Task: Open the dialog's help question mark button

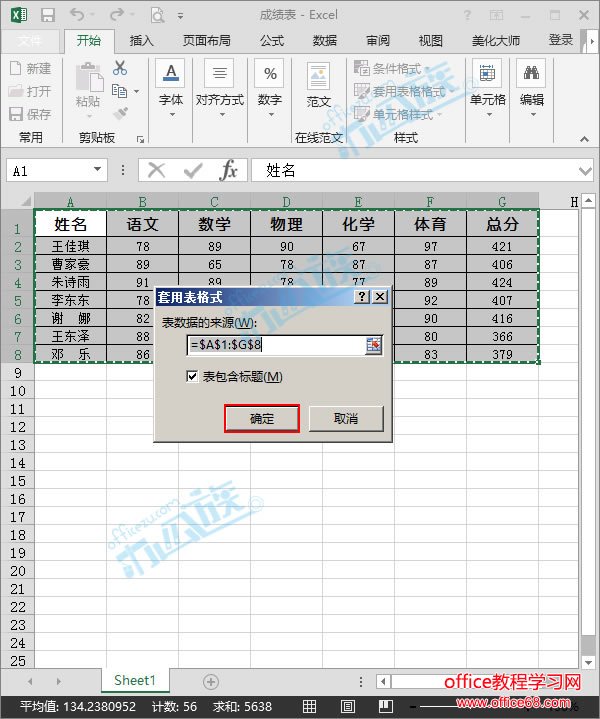Action: [362, 297]
